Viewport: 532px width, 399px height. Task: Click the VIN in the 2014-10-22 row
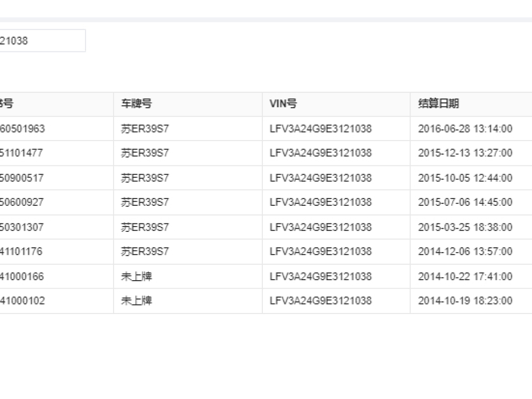(321, 276)
